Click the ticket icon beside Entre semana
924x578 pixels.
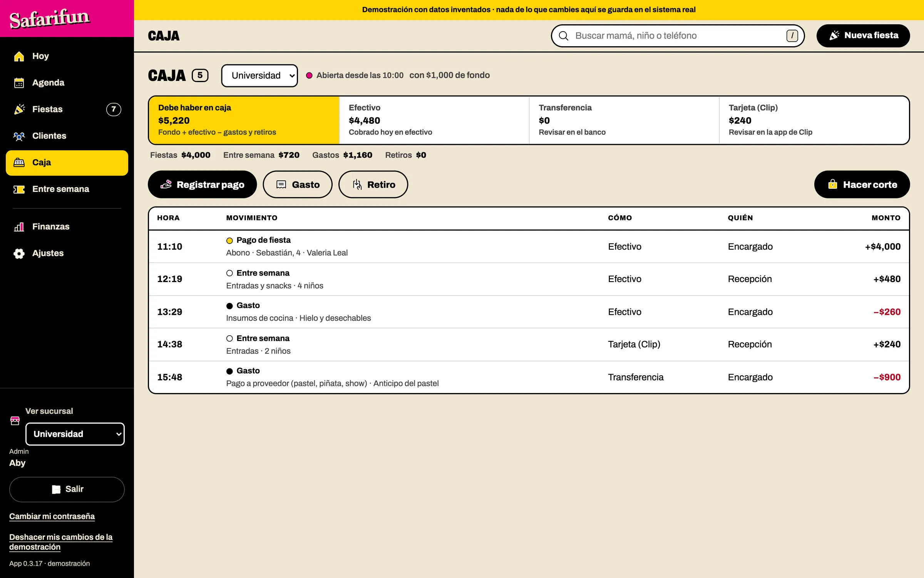point(19,189)
